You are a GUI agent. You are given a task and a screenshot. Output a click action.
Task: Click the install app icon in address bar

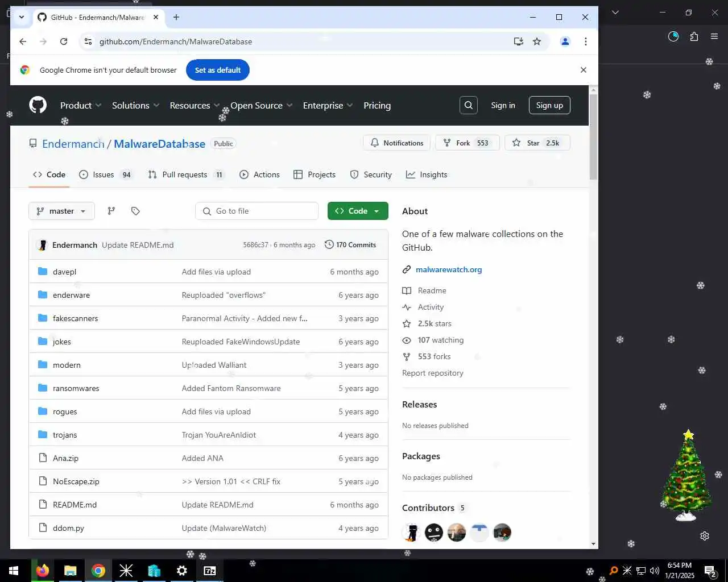(x=518, y=41)
